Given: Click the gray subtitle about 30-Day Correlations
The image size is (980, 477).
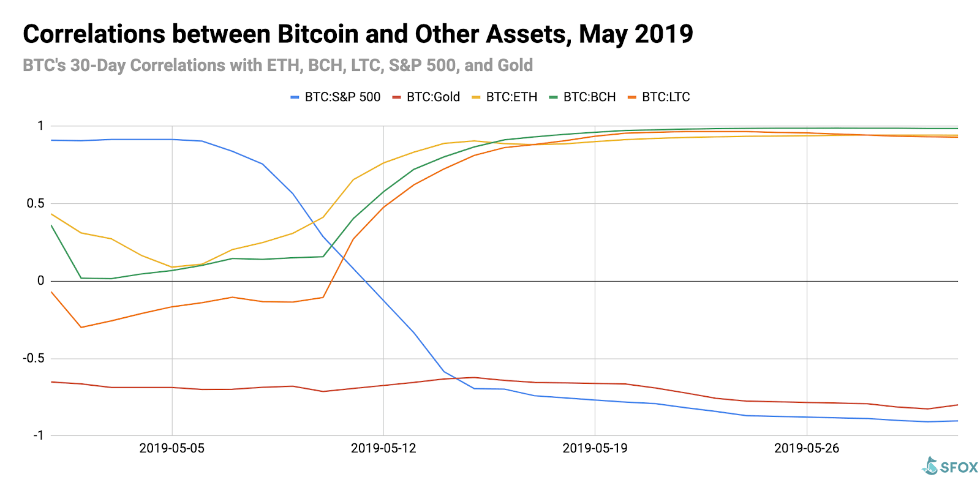Looking at the screenshot, I should 277,66.
